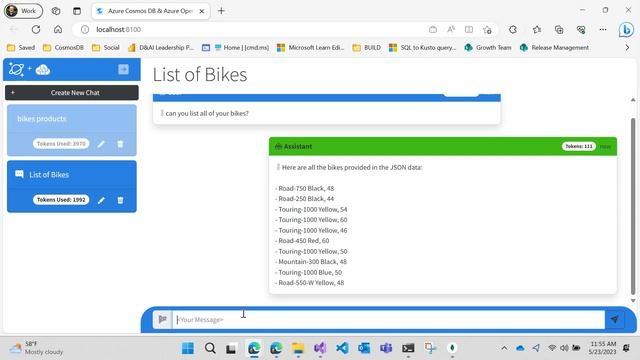This screenshot has width=640, height=360.
Task: Click the Read aloud icon in address bar
Action: click(451, 29)
